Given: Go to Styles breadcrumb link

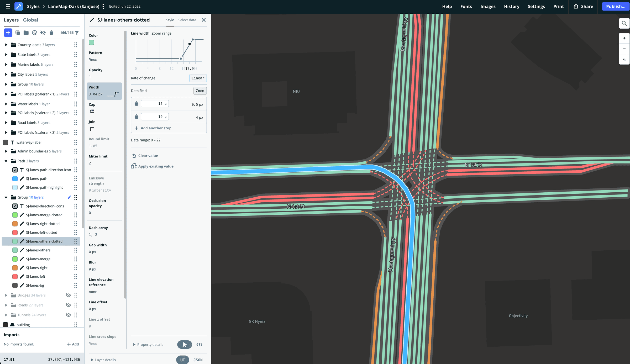Looking at the screenshot, I should 33,7.
